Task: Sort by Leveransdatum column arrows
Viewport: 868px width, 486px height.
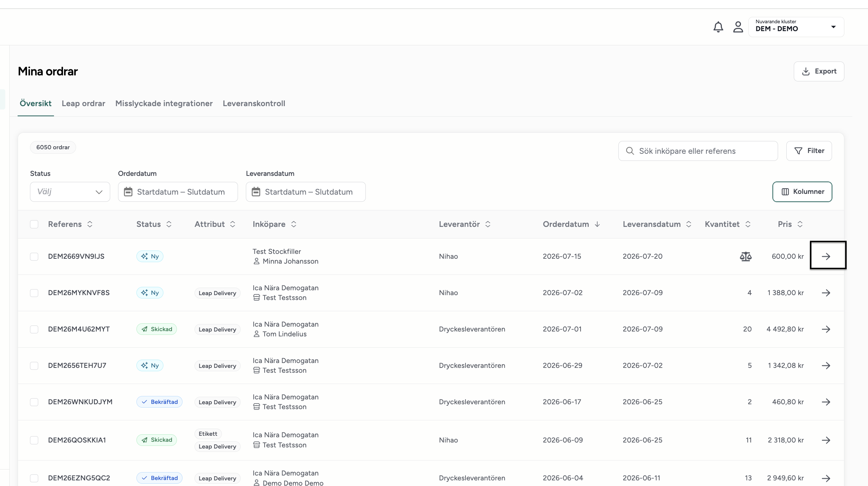Action: click(x=689, y=224)
